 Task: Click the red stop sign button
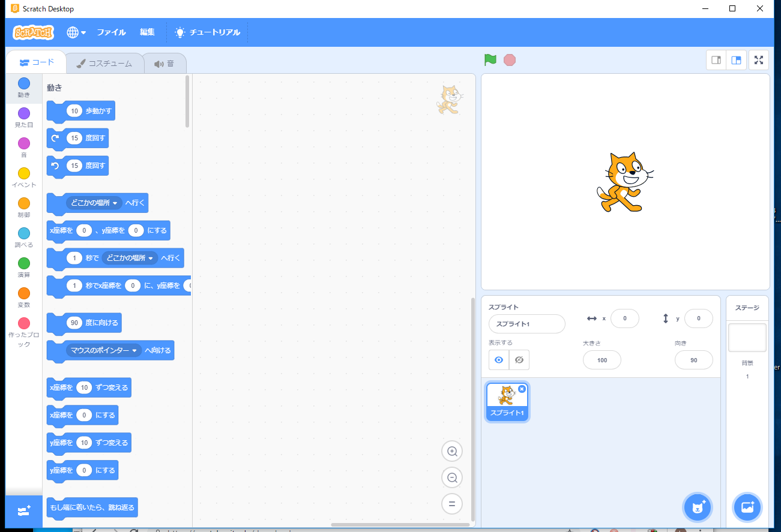[510, 60]
